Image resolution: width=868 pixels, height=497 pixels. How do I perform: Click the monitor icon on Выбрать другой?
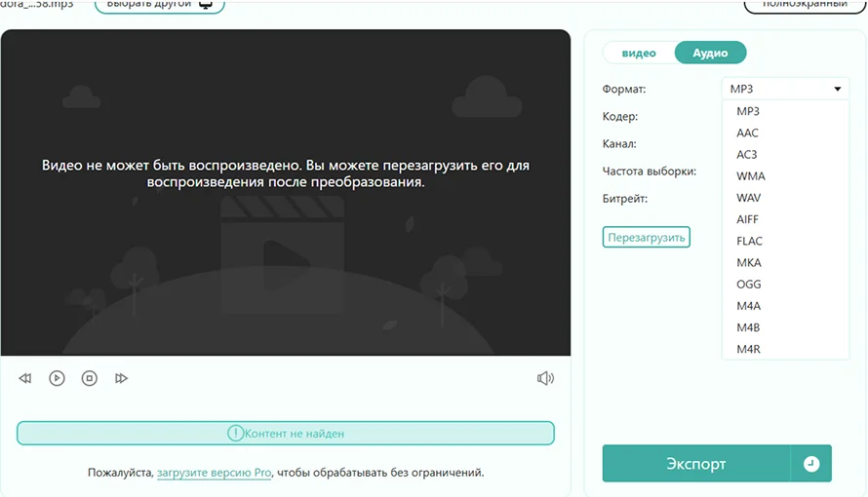click(206, 4)
